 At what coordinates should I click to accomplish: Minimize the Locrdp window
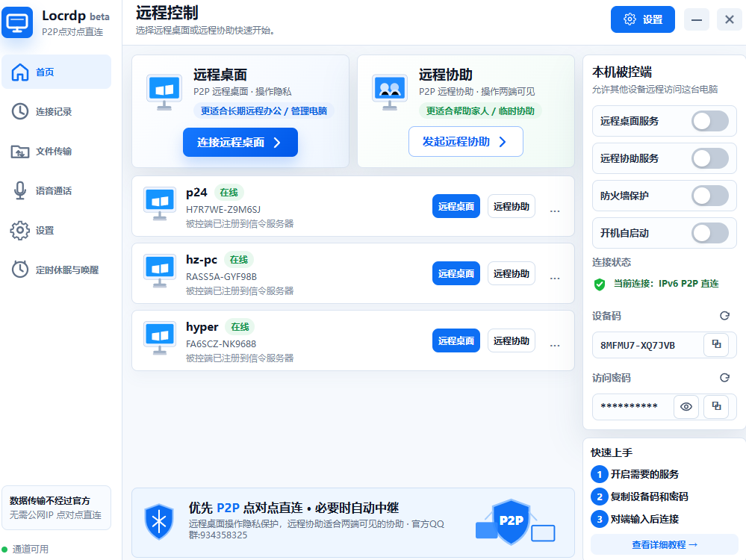point(697,19)
